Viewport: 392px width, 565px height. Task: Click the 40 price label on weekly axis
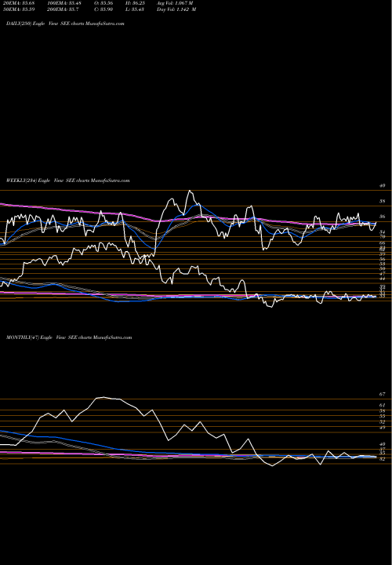[383, 185]
